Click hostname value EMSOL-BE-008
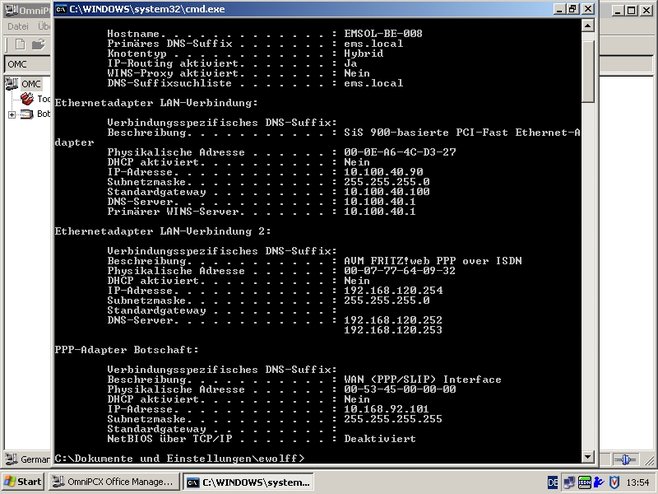The width and height of the screenshot is (658, 494). [383, 34]
